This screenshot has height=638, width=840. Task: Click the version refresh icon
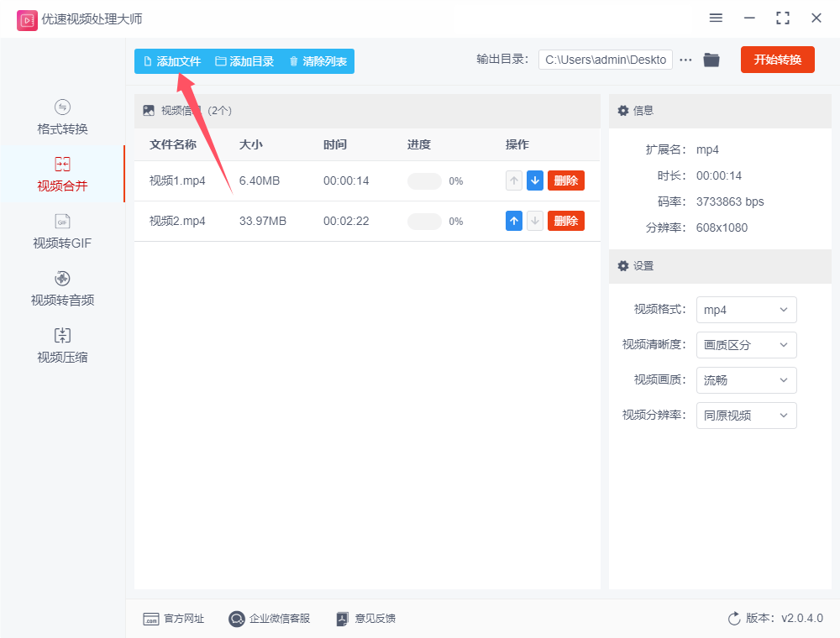click(x=734, y=619)
